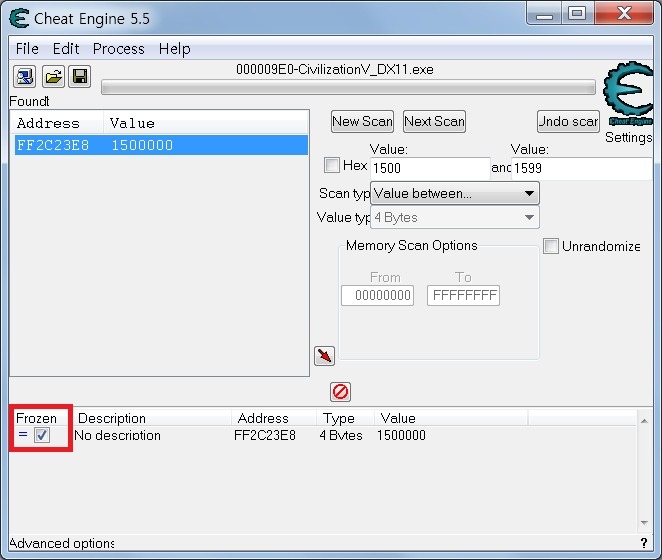
Task: Open Advanced options at bottom
Action: click(x=62, y=543)
